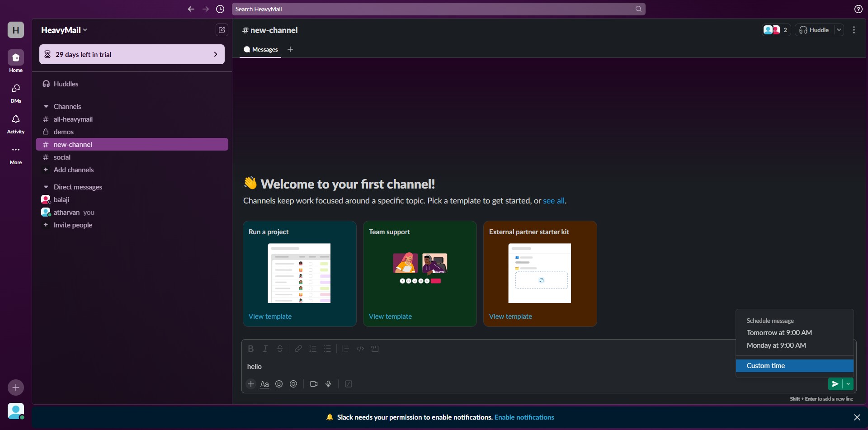Screen dimensions: 868x430
Task: Dismiss the notifications permission banner
Action: tap(857, 417)
